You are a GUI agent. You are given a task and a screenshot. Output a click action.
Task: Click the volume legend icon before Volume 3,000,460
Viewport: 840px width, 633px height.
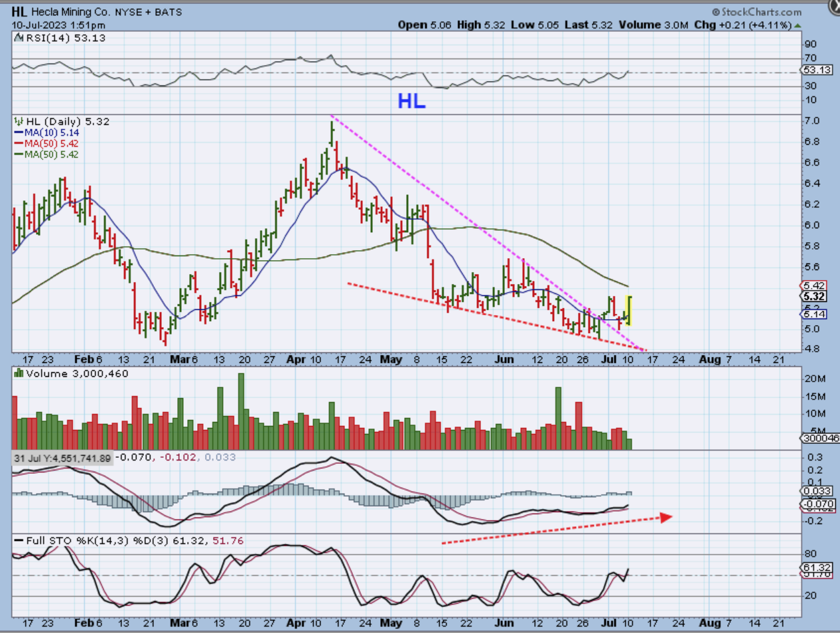(x=19, y=374)
